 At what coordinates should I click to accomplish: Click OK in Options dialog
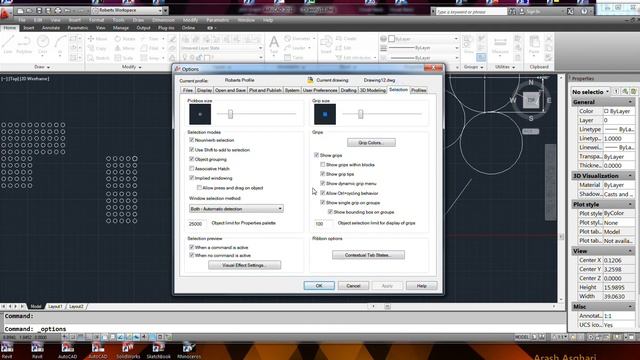319,286
